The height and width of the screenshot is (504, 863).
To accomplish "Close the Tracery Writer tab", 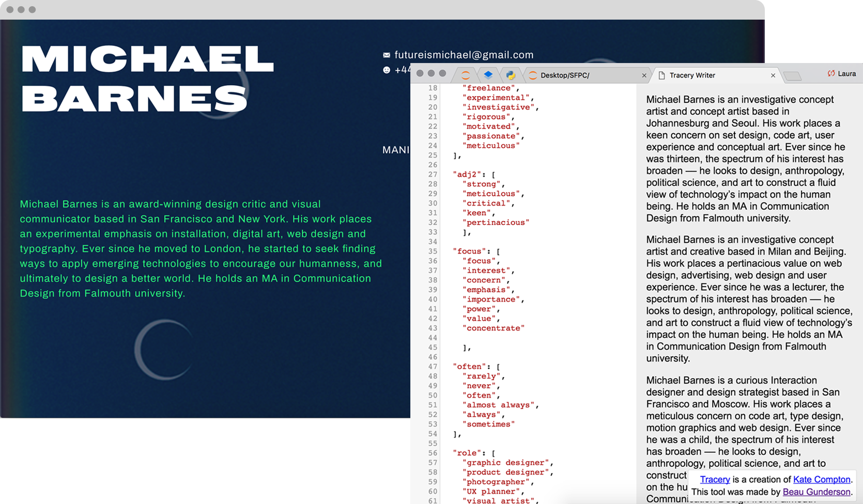I will (x=773, y=75).
